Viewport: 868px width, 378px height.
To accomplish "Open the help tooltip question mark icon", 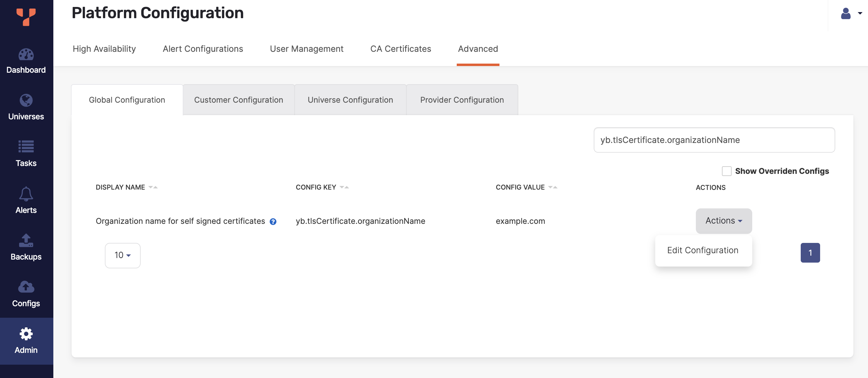I will coord(273,221).
